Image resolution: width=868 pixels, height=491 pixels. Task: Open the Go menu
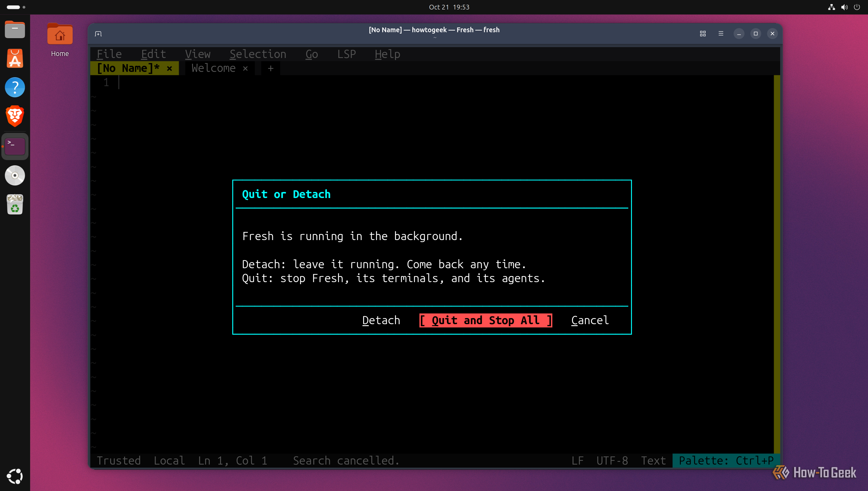[x=312, y=54]
